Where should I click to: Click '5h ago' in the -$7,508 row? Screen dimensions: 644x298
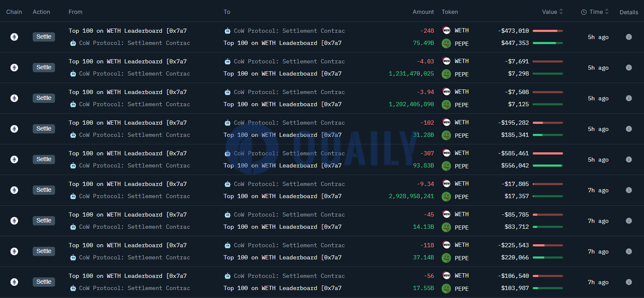[598, 98]
